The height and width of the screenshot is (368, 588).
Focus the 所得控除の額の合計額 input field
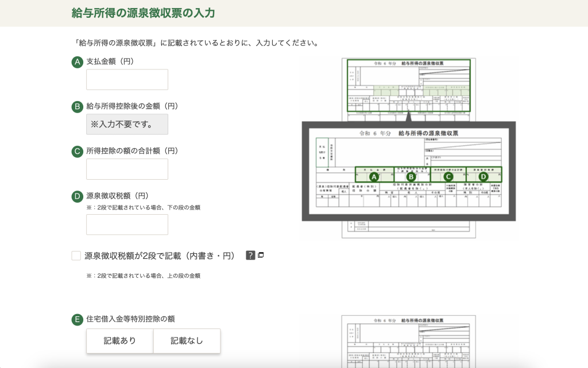click(127, 169)
